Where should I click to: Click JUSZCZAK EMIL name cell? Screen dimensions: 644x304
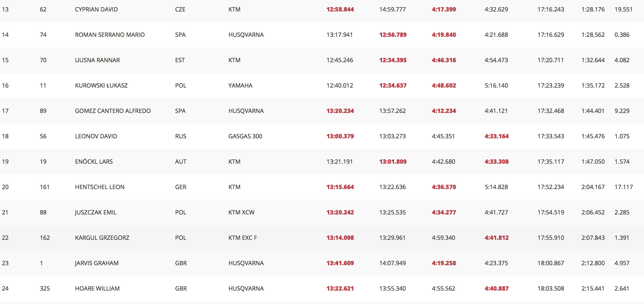point(95,213)
